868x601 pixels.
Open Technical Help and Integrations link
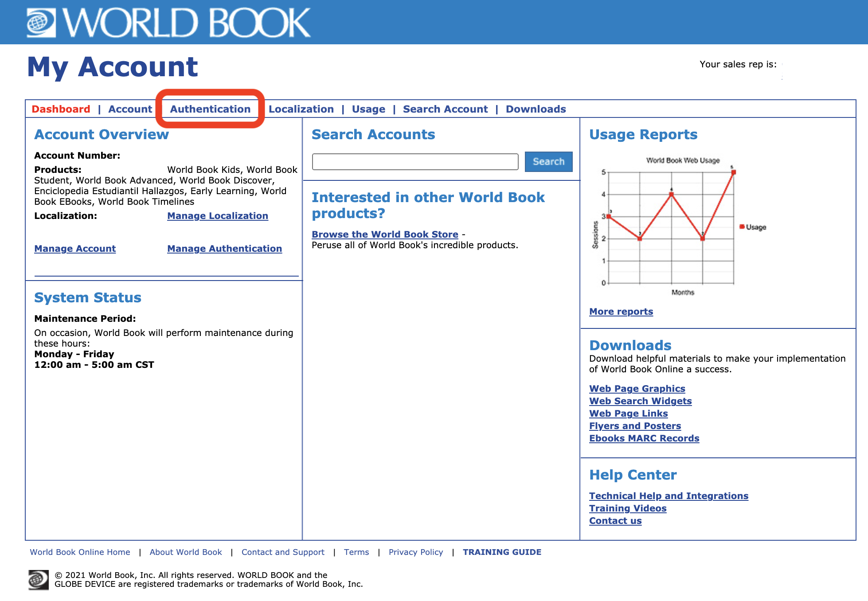(669, 496)
